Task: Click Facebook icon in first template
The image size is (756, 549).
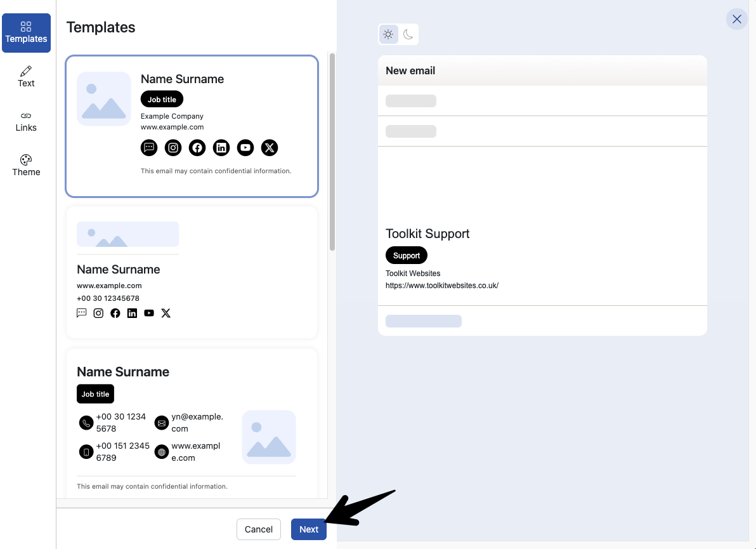Action: pos(197,148)
